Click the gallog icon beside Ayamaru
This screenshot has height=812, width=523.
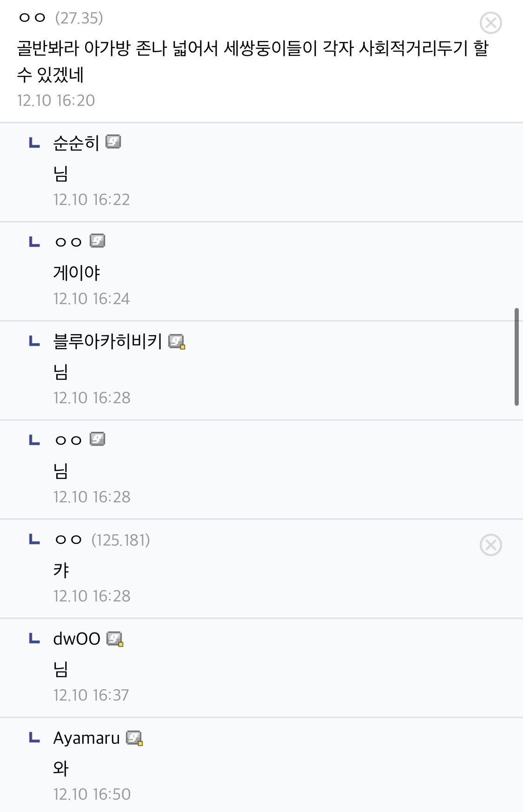point(134,738)
